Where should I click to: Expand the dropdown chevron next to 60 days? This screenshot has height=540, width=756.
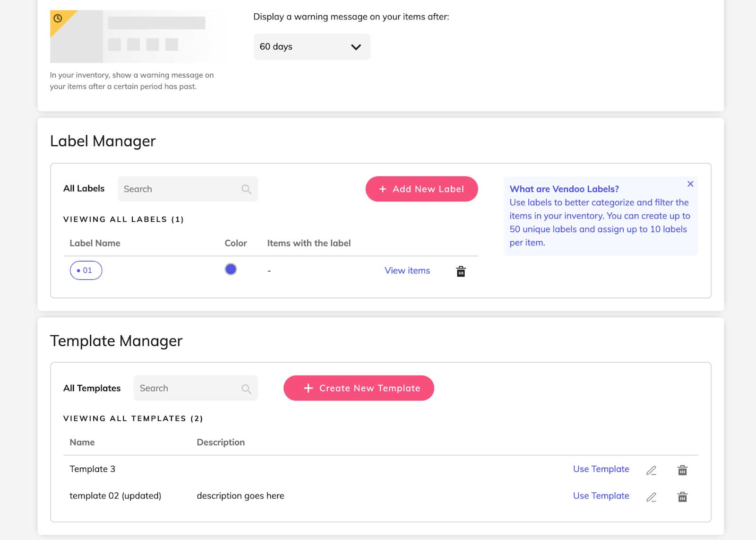point(356,46)
